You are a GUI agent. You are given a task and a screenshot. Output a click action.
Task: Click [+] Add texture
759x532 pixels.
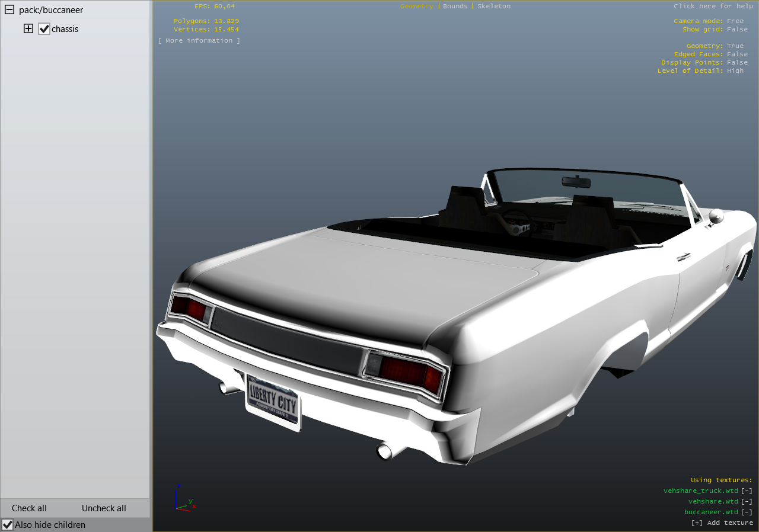(722, 523)
